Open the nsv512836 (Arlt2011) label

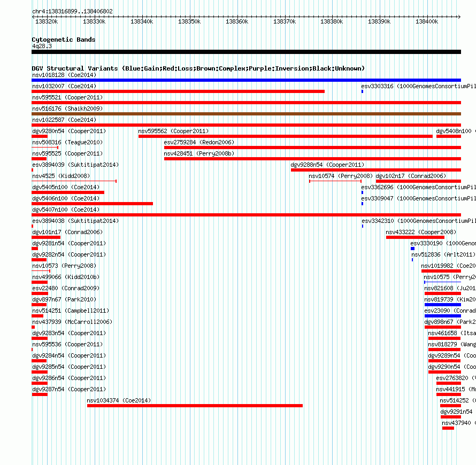tap(443, 254)
